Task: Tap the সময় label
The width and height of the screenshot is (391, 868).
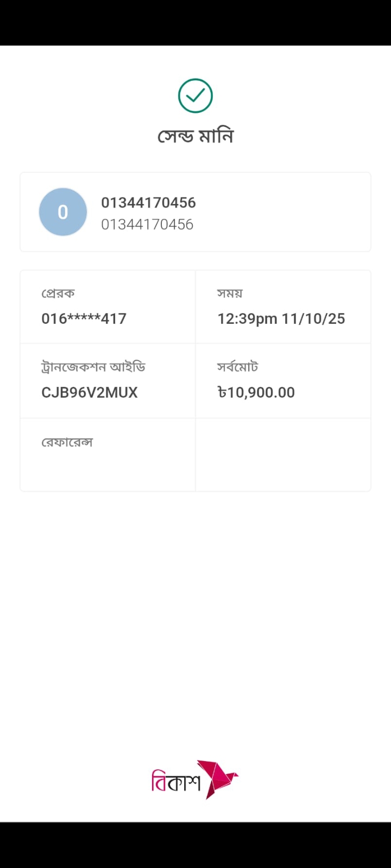Action: coord(230,293)
